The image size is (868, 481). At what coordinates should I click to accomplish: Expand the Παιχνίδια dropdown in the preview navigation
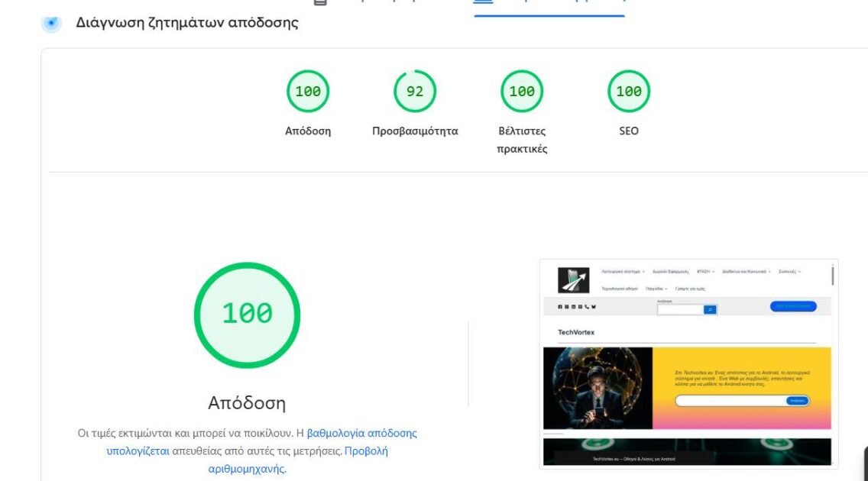pos(656,289)
